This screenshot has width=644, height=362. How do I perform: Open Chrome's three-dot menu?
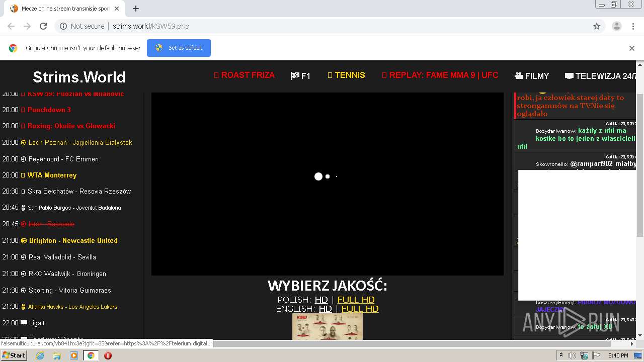tap(632, 26)
